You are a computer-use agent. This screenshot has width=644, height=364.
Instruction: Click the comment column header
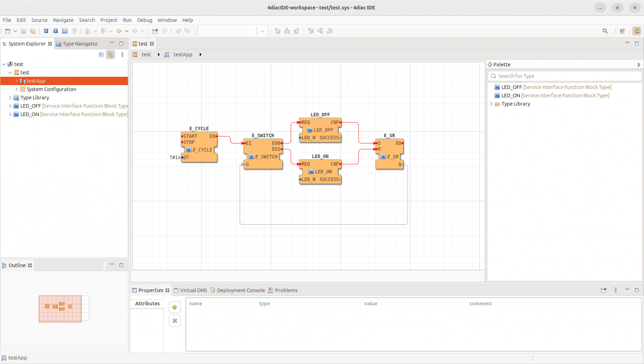click(x=481, y=303)
